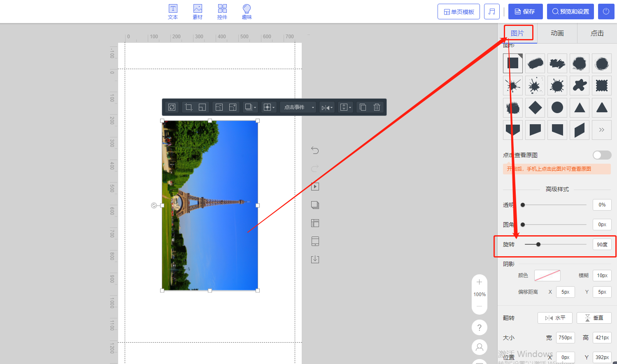Click the user profile round button
Viewport: 617px width, 364px height.
point(480,347)
